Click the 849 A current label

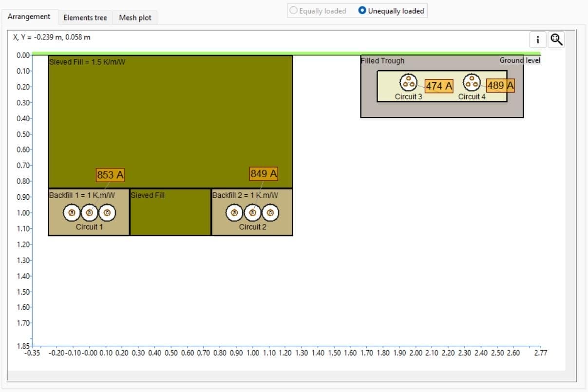[x=264, y=174]
